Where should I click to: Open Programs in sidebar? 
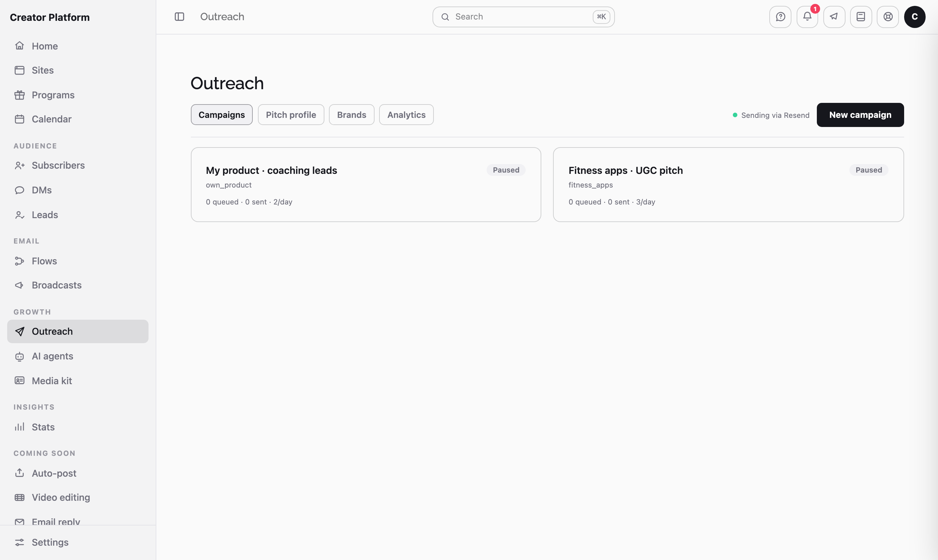tap(78, 95)
